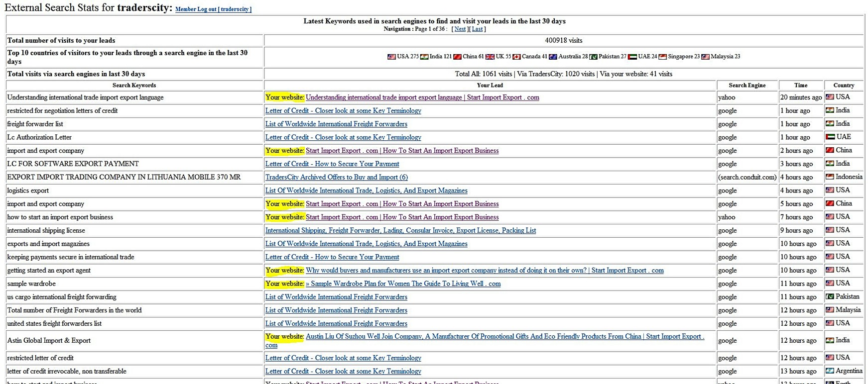Click keyword 'how to start an import export business'
Image resolution: width=868 pixels, height=384 pixels.
coord(60,217)
